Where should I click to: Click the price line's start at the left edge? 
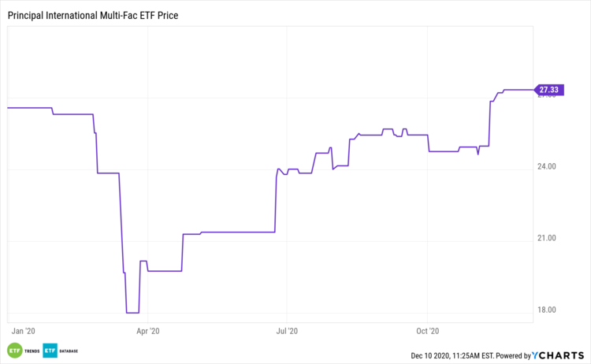pos(8,108)
